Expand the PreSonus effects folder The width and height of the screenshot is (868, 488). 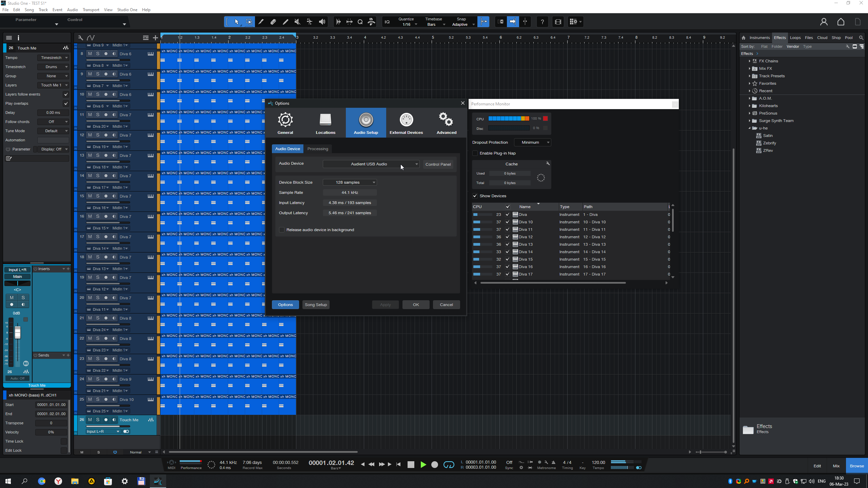pyautogui.click(x=750, y=113)
